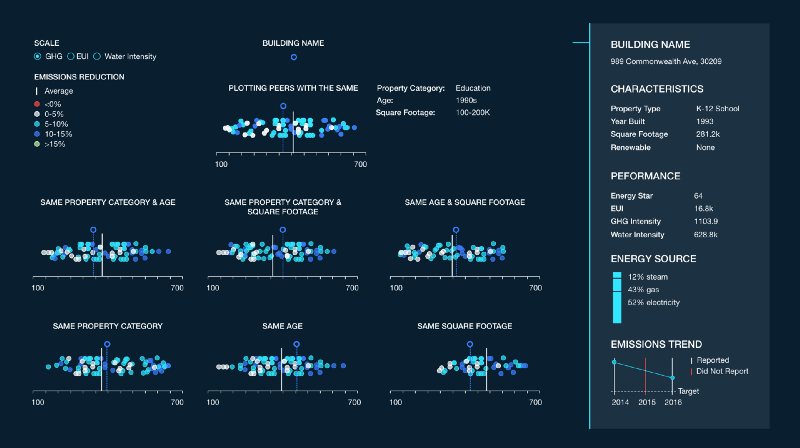This screenshot has width=800, height=448.
Task: Click the Target label on trend chart
Action: point(688,391)
